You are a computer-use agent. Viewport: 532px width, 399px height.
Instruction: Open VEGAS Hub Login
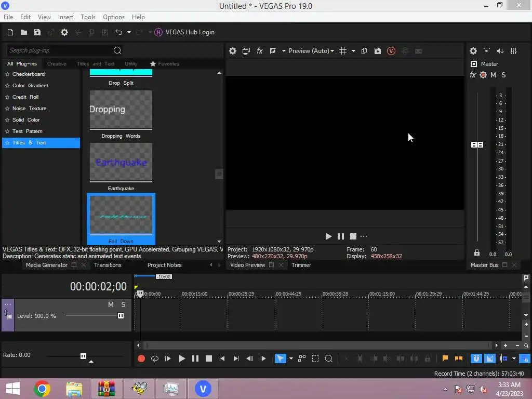click(x=184, y=32)
